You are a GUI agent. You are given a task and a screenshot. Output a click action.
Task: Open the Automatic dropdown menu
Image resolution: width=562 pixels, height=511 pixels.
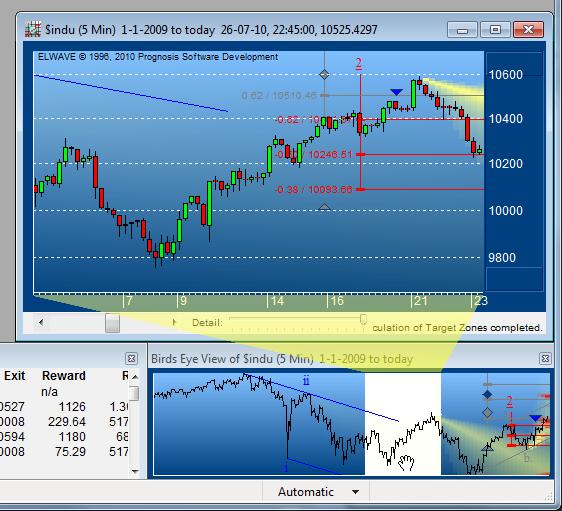pyautogui.click(x=356, y=492)
